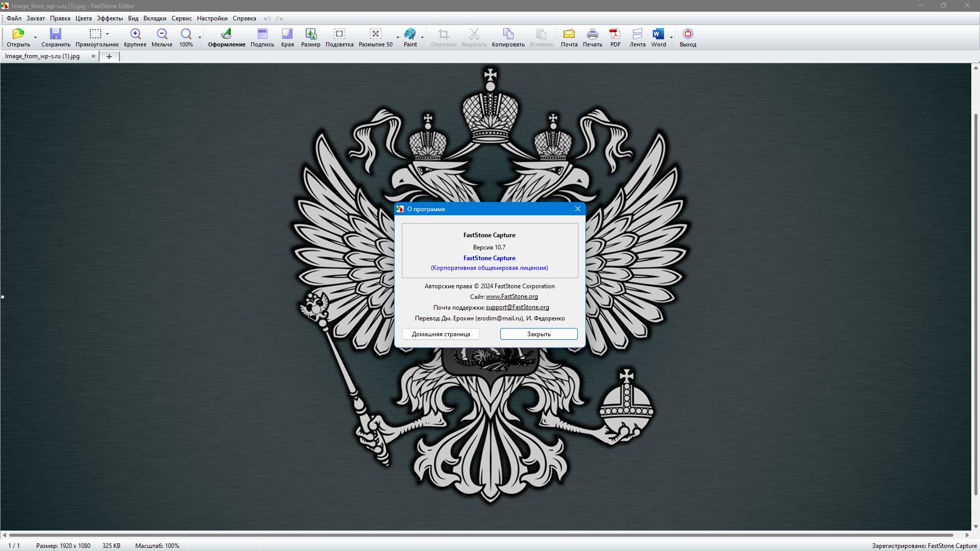Open the Справка menu

(244, 18)
